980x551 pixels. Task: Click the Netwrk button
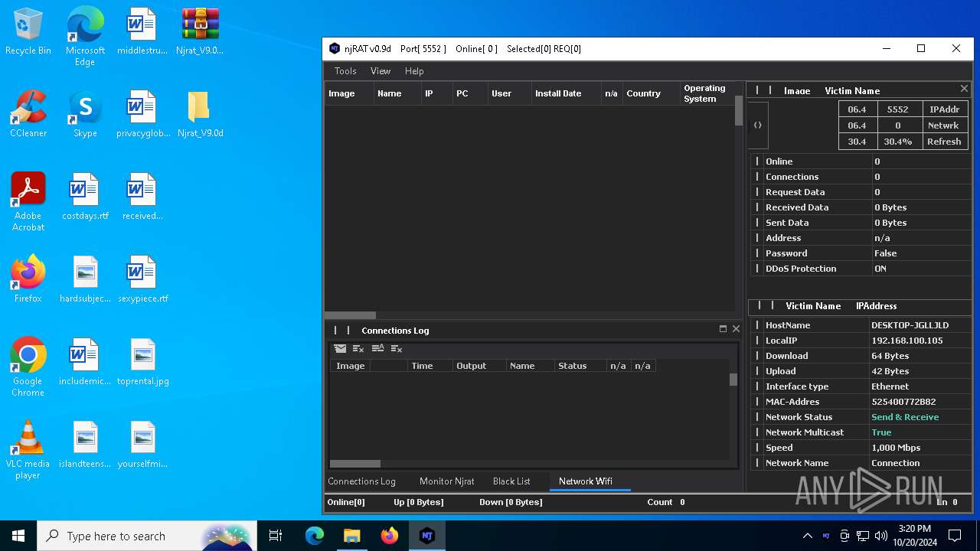[945, 126]
